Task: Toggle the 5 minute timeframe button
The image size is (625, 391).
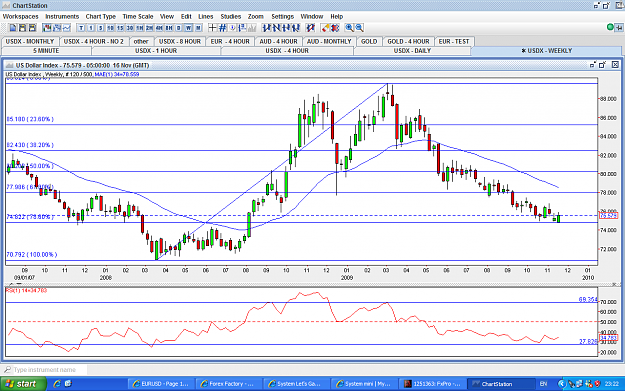Action: point(100,28)
